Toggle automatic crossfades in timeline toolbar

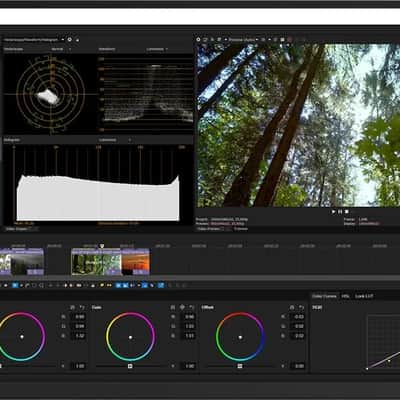(x=125, y=285)
